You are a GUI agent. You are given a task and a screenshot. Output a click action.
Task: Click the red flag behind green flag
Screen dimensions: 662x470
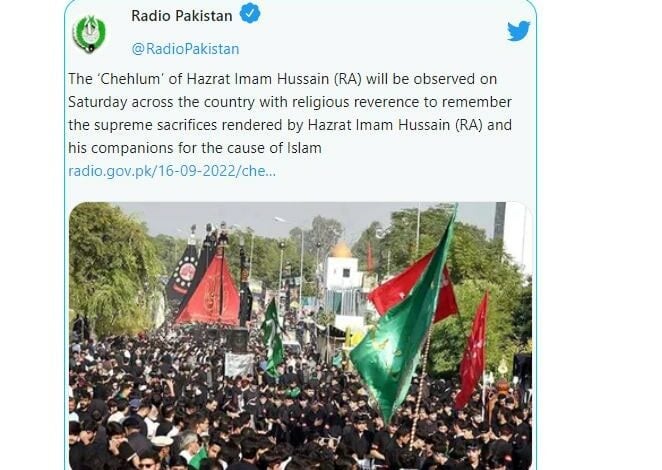tap(412, 285)
